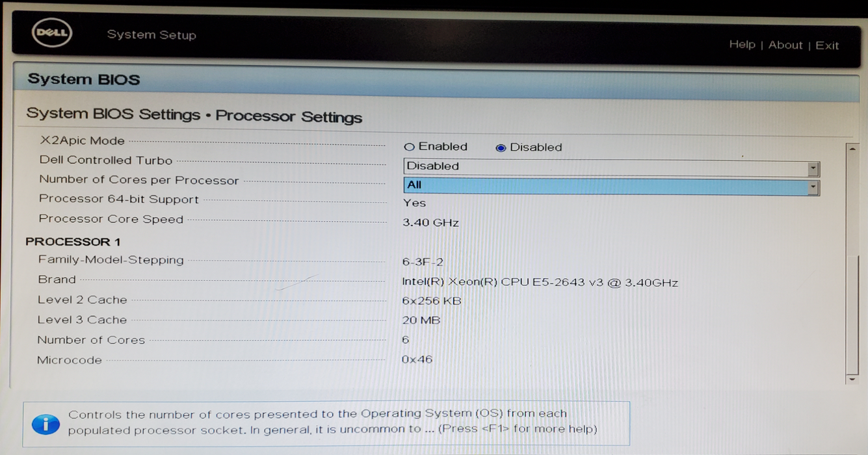Open the Help link
The image size is (868, 455).
pos(742,44)
